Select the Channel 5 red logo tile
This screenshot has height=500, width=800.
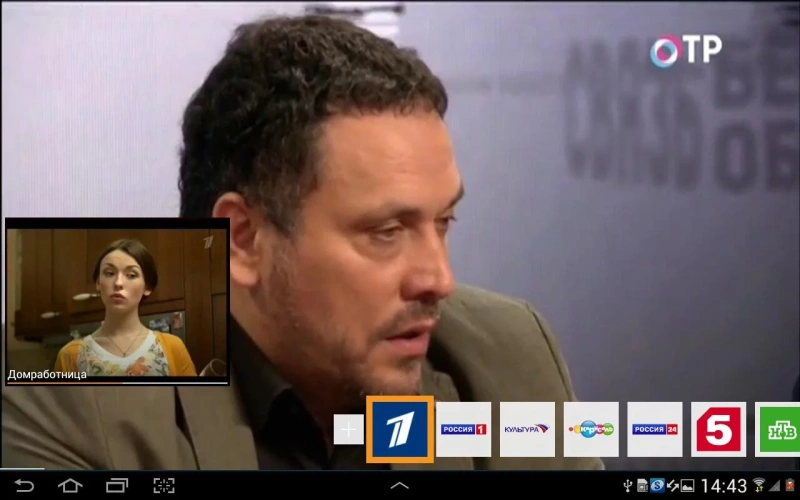718,429
